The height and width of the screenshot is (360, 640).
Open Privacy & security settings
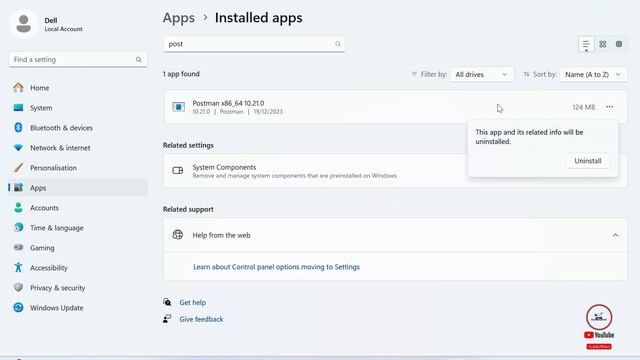coord(78,288)
